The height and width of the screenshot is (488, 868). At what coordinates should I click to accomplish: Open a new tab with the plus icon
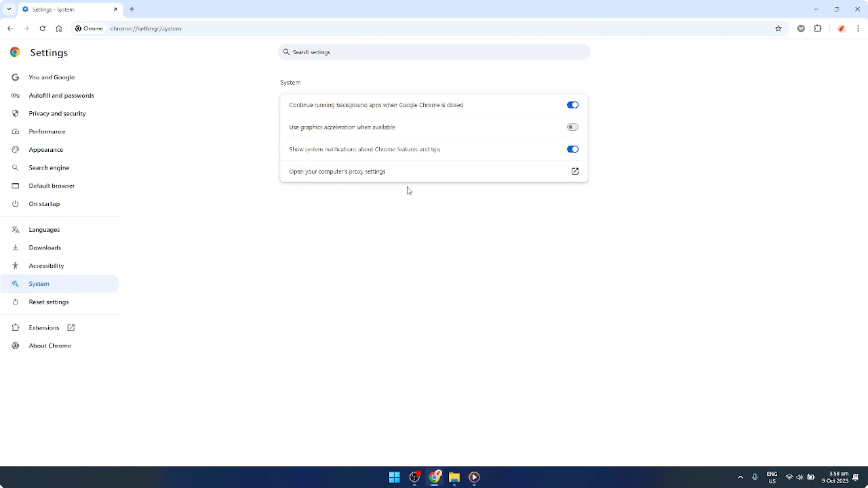[132, 9]
